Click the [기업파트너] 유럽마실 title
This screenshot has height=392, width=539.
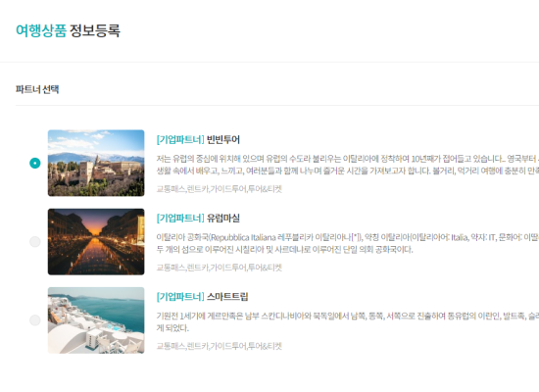(x=198, y=218)
